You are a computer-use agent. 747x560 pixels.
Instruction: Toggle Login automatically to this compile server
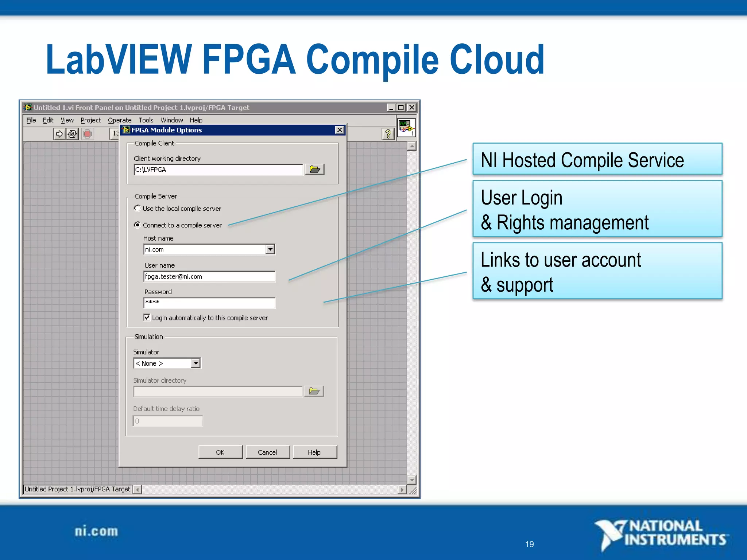click(147, 317)
